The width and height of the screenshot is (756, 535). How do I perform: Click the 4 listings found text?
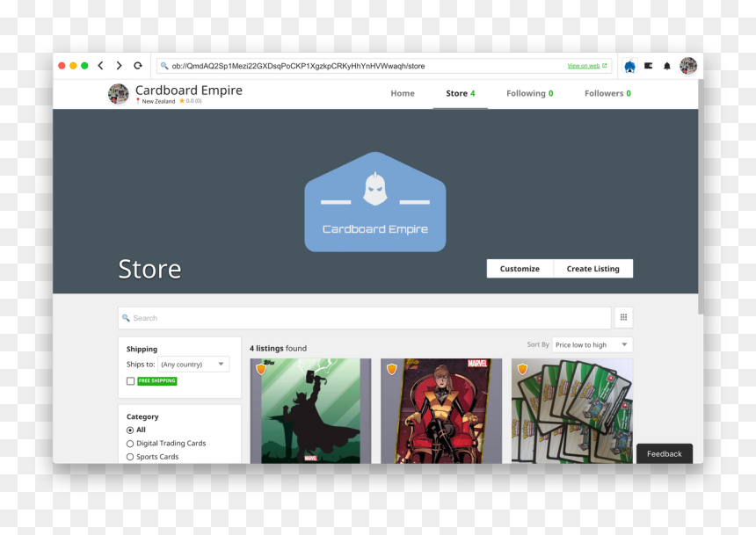[278, 348]
